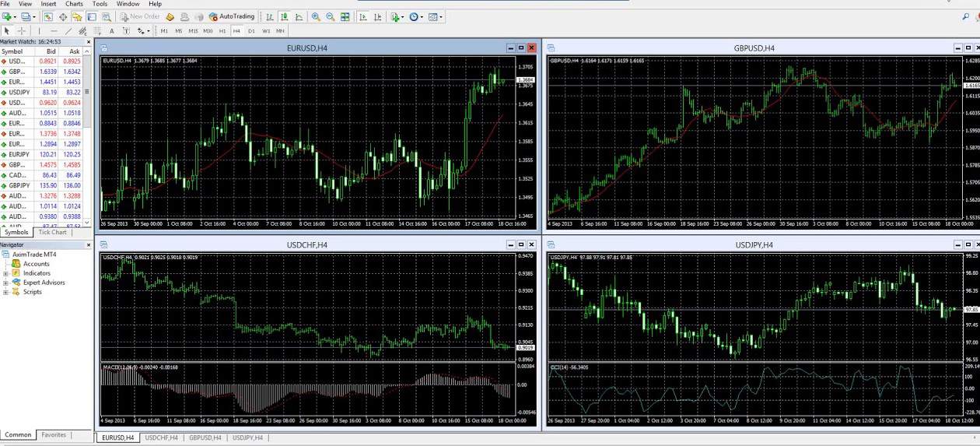
Task: Select Accounts in the Navigator tree
Action: pyautogui.click(x=36, y=264)
